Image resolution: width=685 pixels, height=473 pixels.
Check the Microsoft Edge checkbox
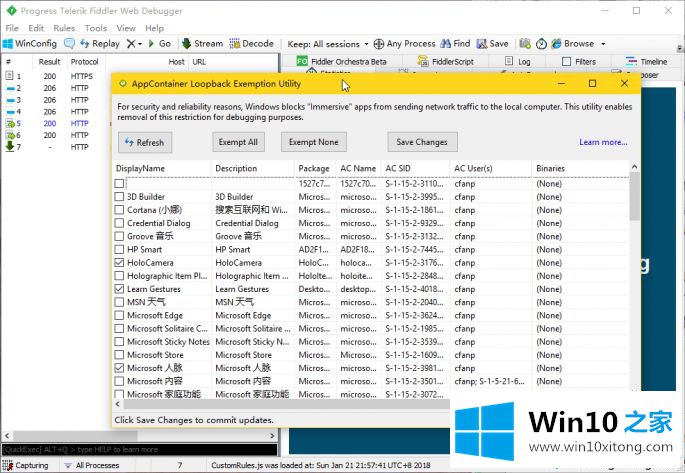click(x=119, y=315)
